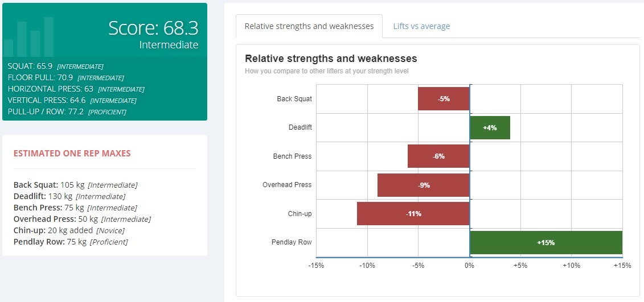Screen dimensions: 644x302
Task: Select Relative strengths and weaknesses tab
Action: click(x=309, y=26)
